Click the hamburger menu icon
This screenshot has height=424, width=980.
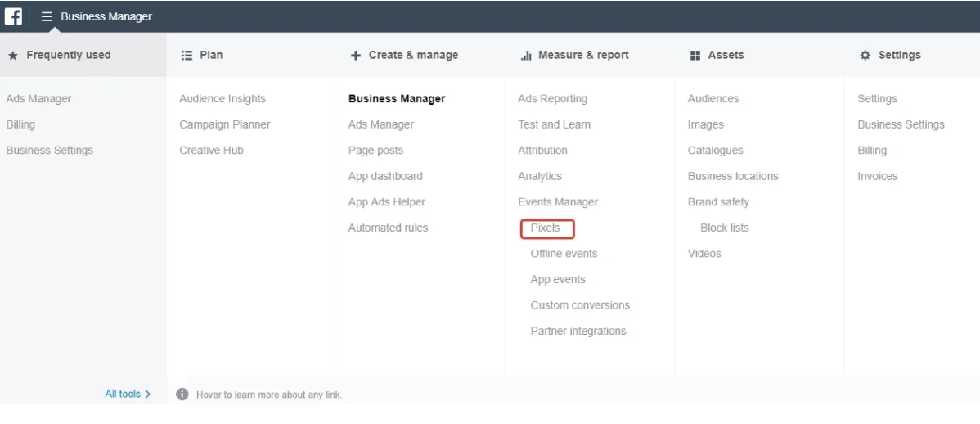47,16
